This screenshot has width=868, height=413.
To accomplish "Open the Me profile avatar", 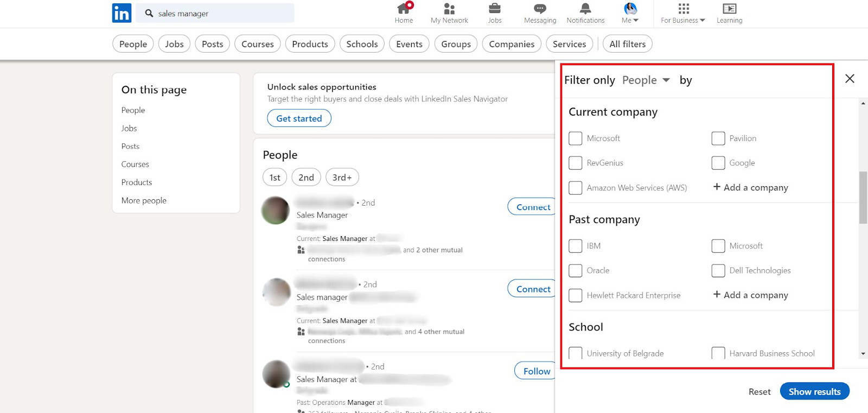I will click(630, 8).
